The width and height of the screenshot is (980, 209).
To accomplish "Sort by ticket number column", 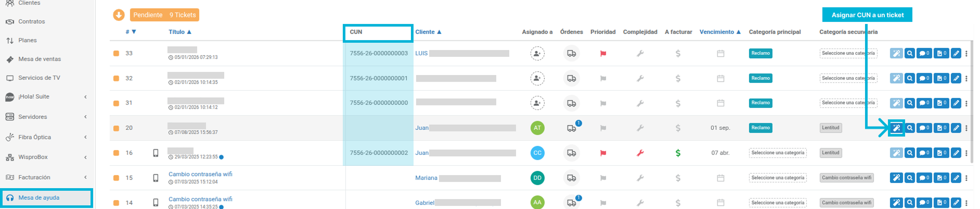I will coord(131,32).
